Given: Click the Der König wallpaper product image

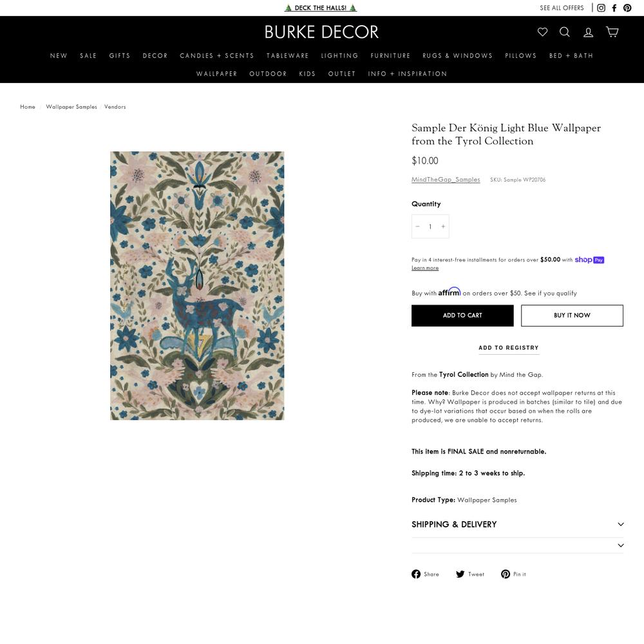Looking at the screenshot, I should click(x=197, y=285).
